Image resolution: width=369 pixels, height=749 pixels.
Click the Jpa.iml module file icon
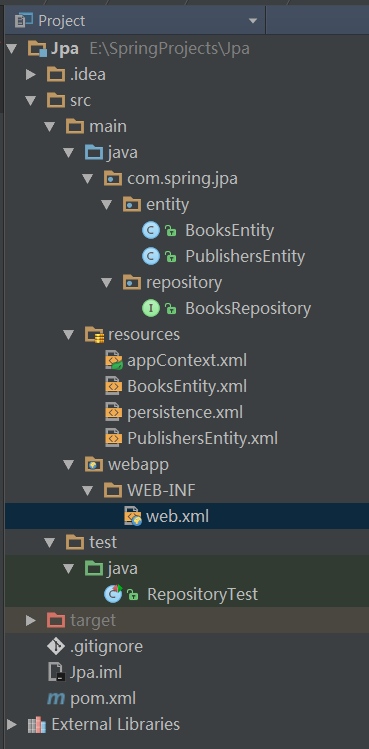[56, 672]
